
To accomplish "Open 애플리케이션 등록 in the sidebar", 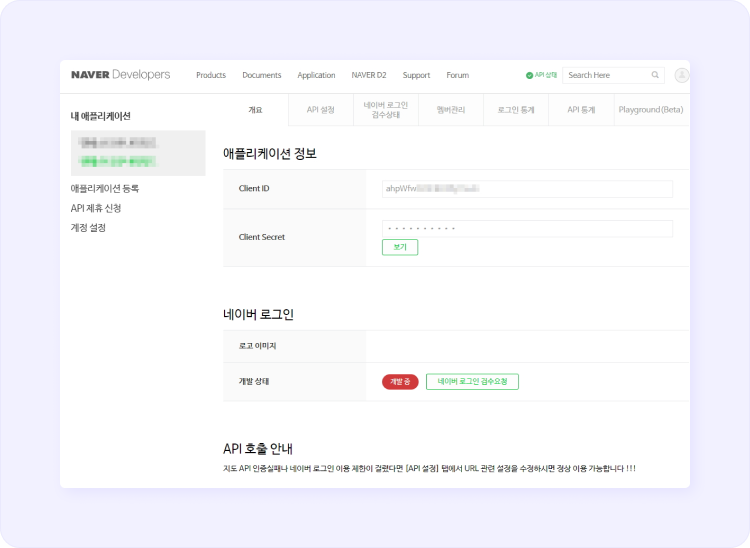I will [105, 188].
